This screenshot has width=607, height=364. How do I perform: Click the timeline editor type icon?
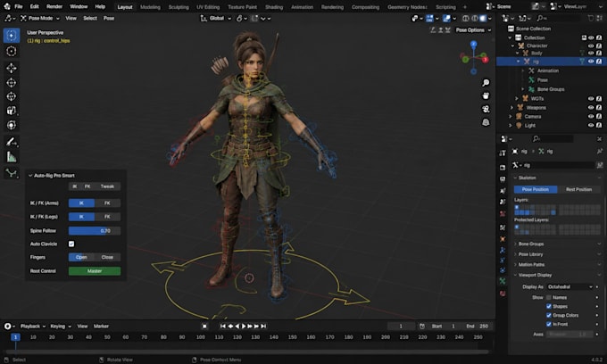tap(7, 327)
